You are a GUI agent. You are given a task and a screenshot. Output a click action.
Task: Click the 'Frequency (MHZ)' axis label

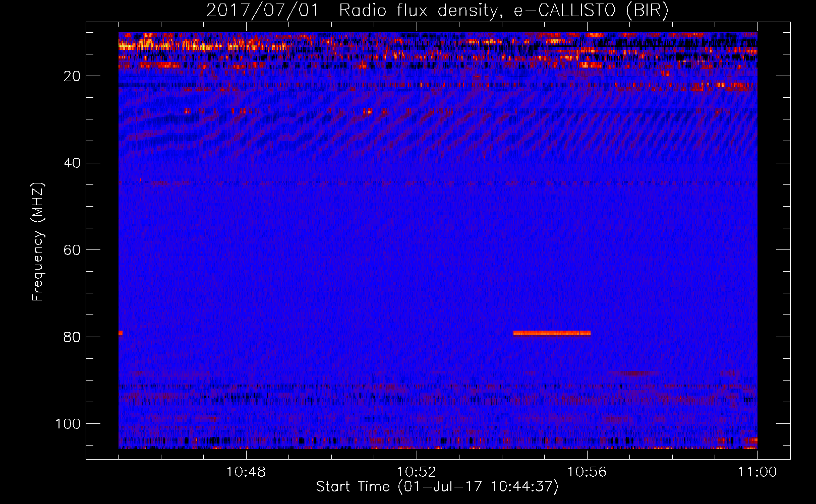click(38, 241)
